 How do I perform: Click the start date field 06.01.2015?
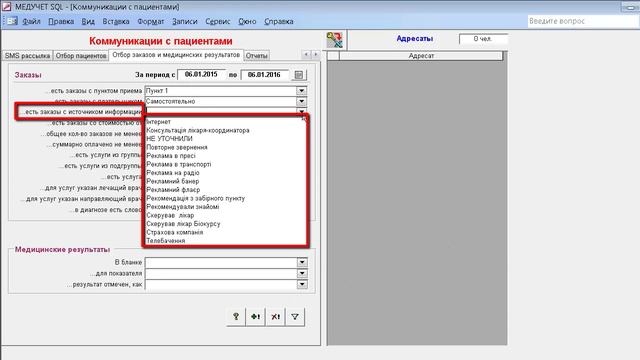pyautogui.click(x=201, y=74)
